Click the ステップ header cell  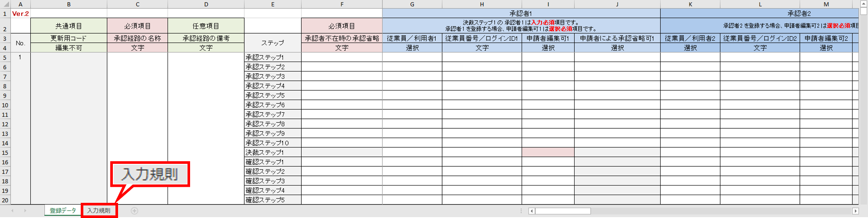273,43
